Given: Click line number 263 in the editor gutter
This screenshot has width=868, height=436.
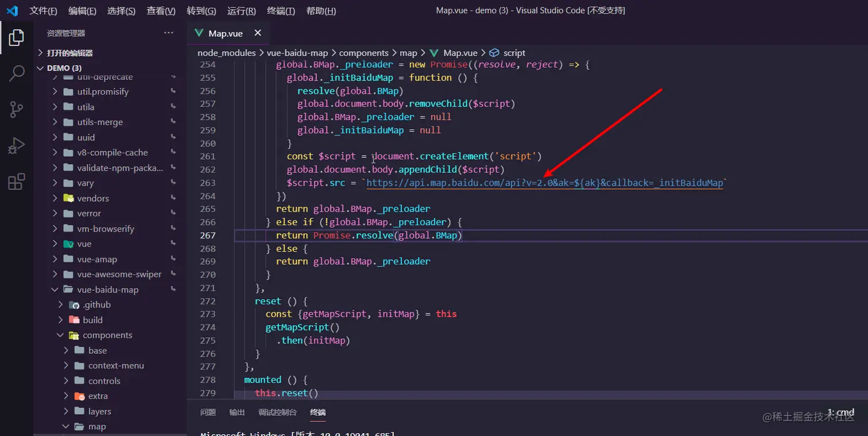Looking at the screenshot, I should click(208, 183).
